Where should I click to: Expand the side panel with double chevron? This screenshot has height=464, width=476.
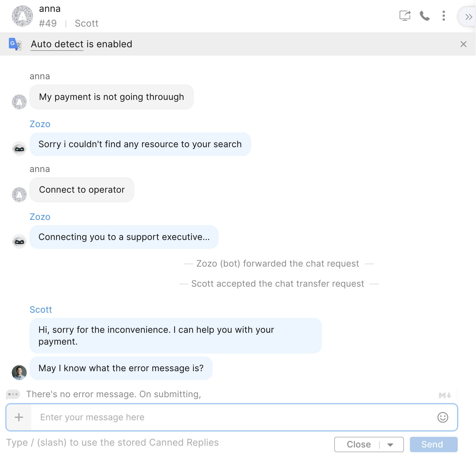[x=468, y=17]
